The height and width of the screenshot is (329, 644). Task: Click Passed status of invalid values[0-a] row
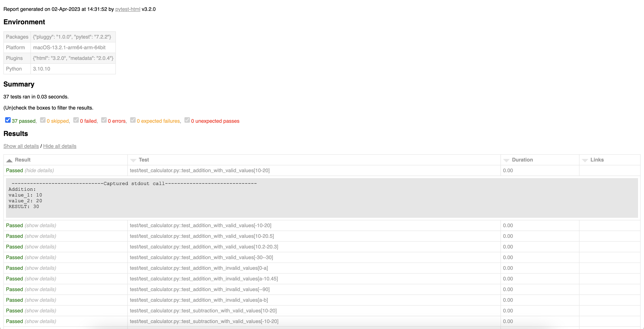[x=14, y=268]
